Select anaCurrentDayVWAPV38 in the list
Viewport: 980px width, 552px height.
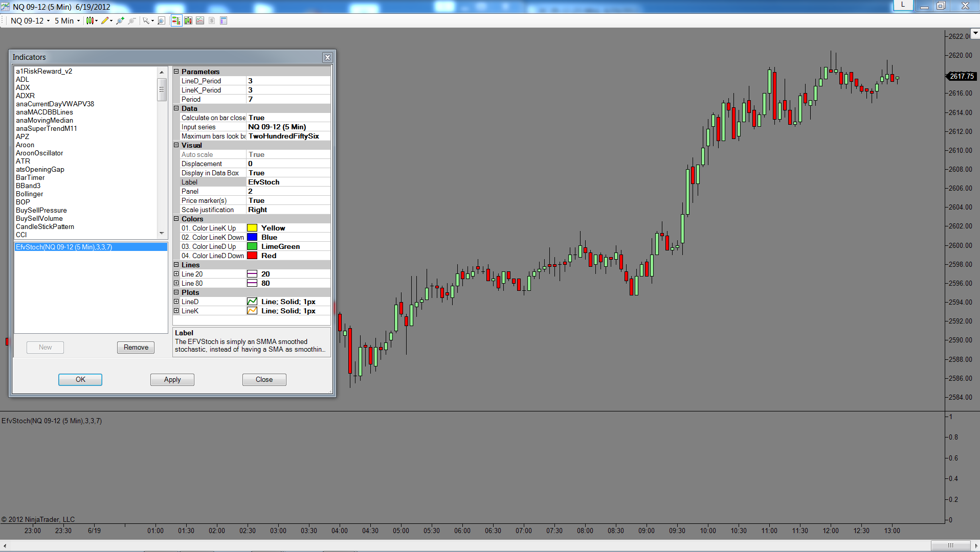coord(55,104)
